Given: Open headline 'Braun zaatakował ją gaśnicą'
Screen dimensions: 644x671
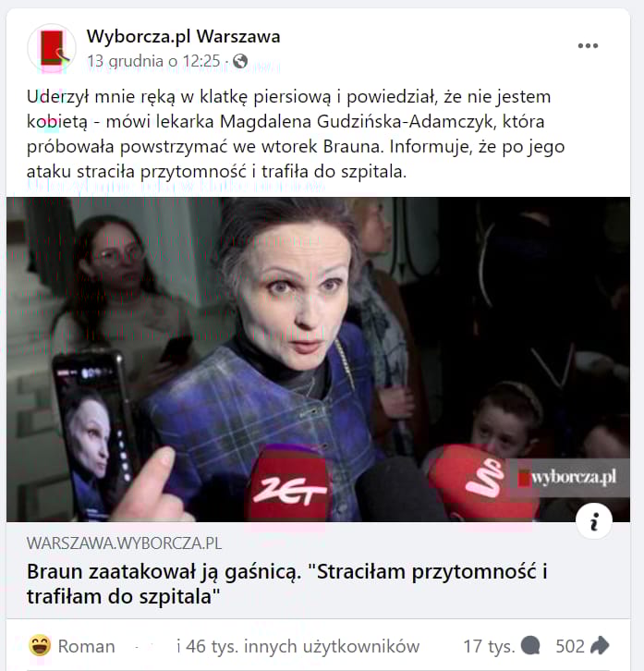Looking at the screenshot, I should click(x=286, y=584).
